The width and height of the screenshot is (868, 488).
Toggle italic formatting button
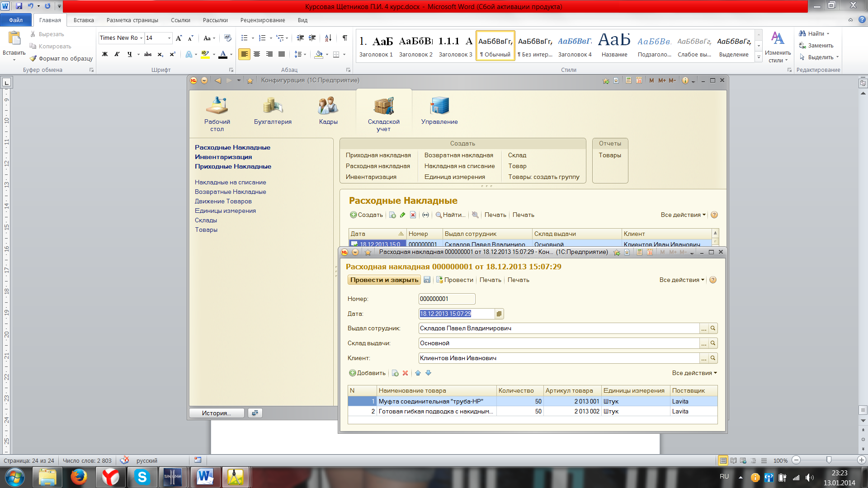[117, 54]
